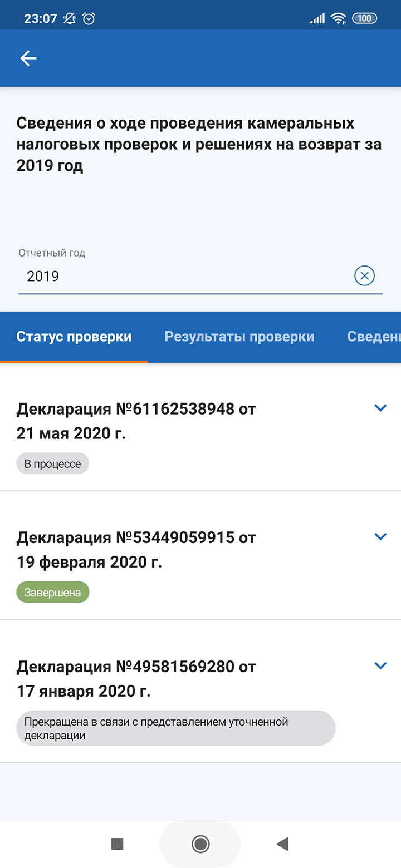401x868 pixels.
Task: Tap the battery indicator icon
Action: 364,18
